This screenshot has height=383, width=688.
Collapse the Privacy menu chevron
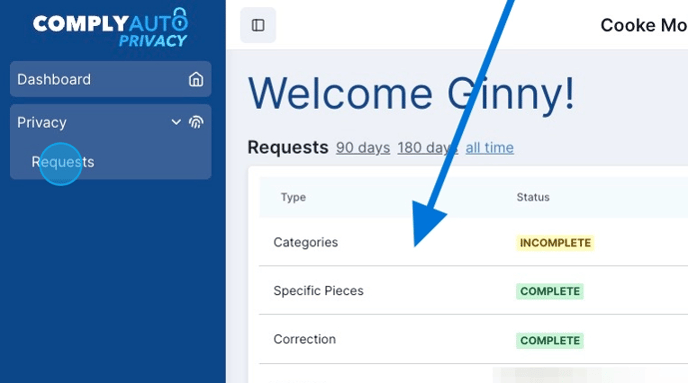click(x=176, y=122)
